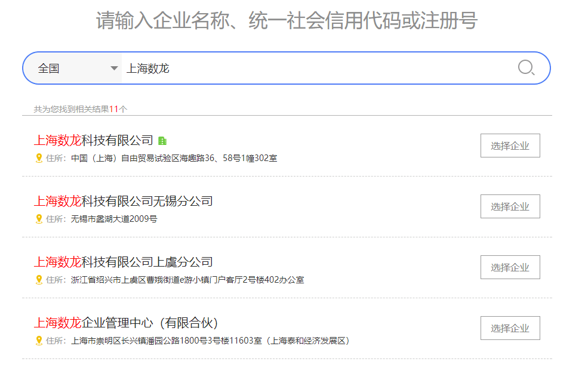The height and width of the screenshot is (371, 588).
Task: Open the 上海数龙科技有限公司无锡分公司 link
Action: [x=122, y=200]
